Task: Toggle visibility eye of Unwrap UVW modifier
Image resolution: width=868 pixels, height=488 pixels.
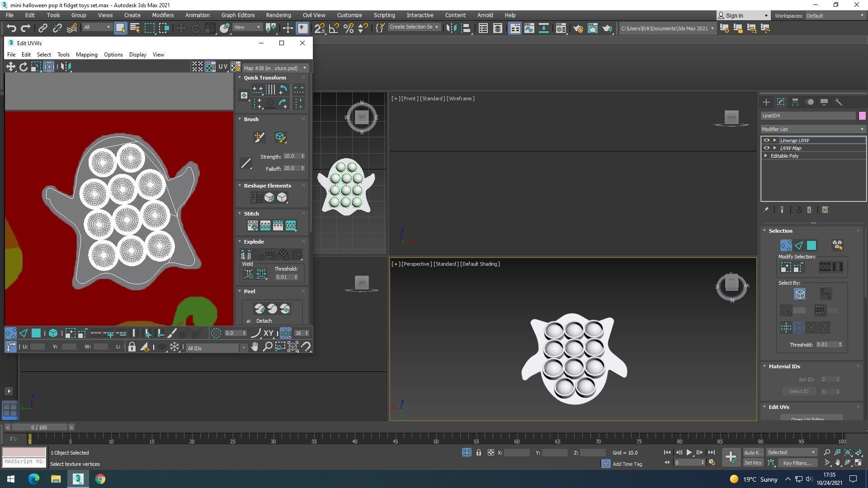Action: [766, 141]
